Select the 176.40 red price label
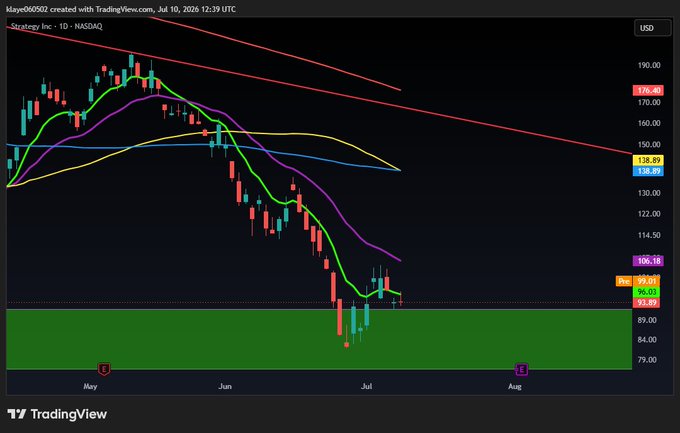Image resolution: width=680 pixels, height=433 pixels. [648, 90]
